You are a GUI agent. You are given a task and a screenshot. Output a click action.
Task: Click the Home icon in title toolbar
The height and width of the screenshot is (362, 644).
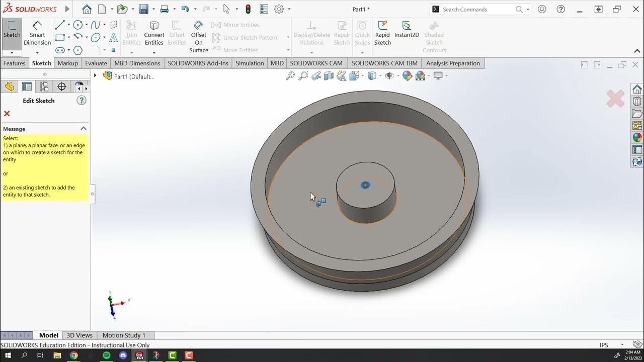tap(87, 9)
